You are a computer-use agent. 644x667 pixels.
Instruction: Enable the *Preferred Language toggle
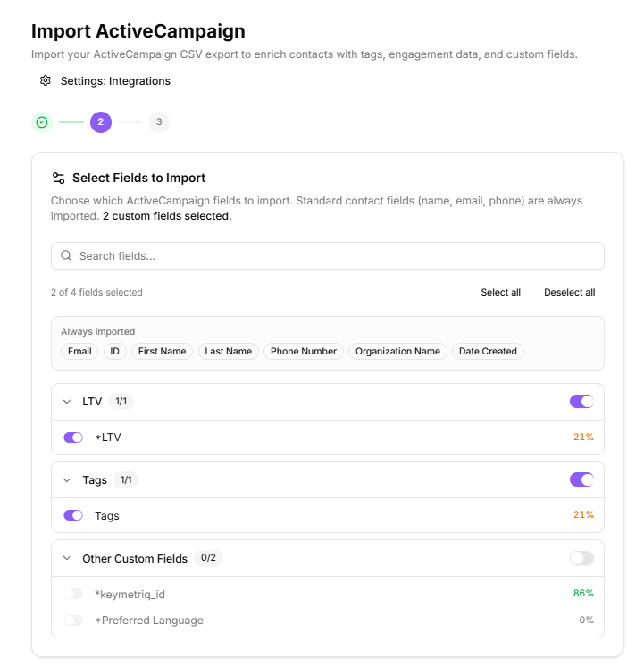pyautogui.click(x=73, y=621)
